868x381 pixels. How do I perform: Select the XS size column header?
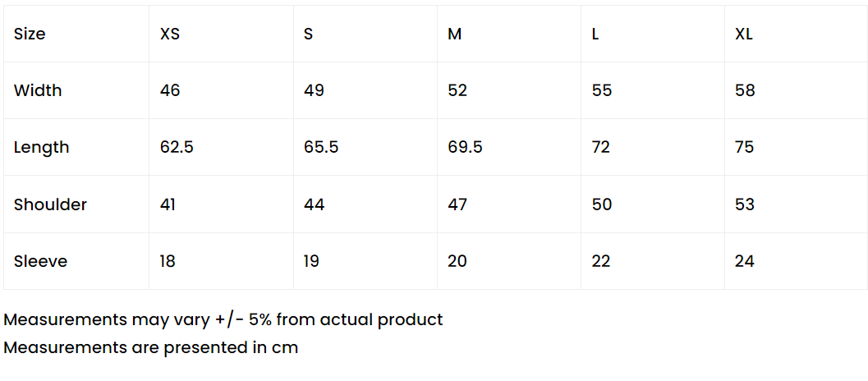click(x=221, y=34)
